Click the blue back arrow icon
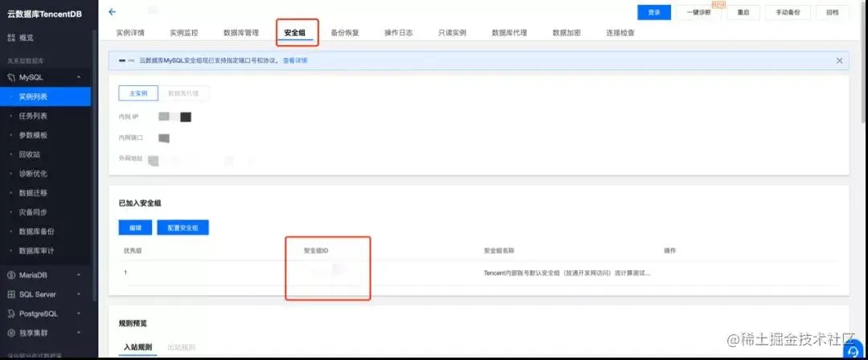 pyautogui.click(x=113, y=11)
